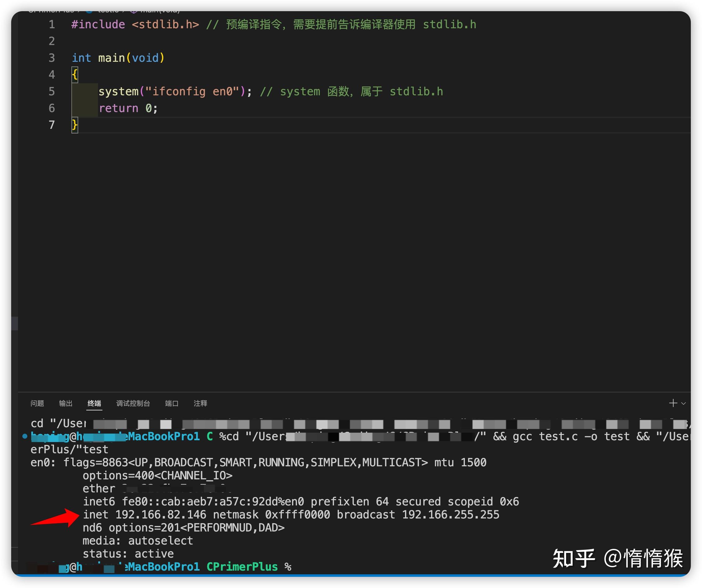Select the 终端 panel tab

(x=94, y=403)
